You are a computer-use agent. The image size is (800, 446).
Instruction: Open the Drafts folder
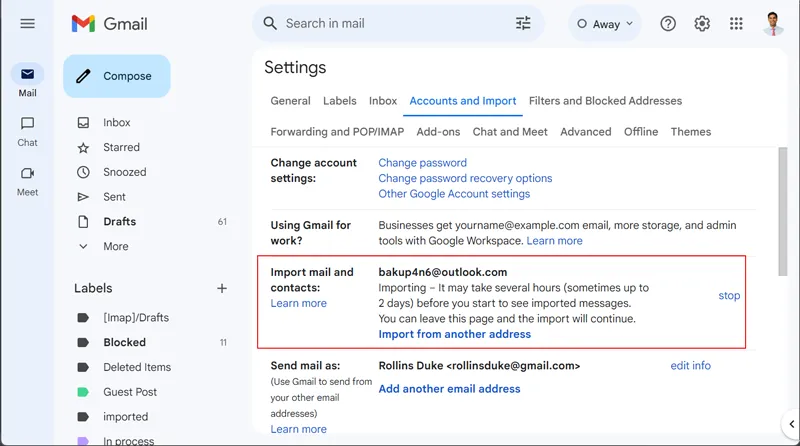click(119, 221)
